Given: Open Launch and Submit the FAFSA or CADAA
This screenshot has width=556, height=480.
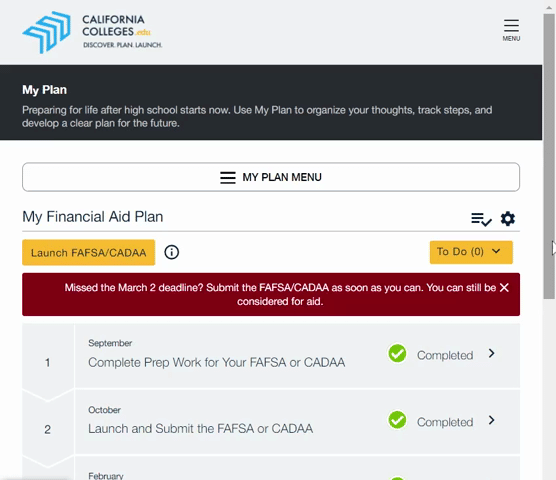Looking at the screenshot, I should click(x=200, y=429).
